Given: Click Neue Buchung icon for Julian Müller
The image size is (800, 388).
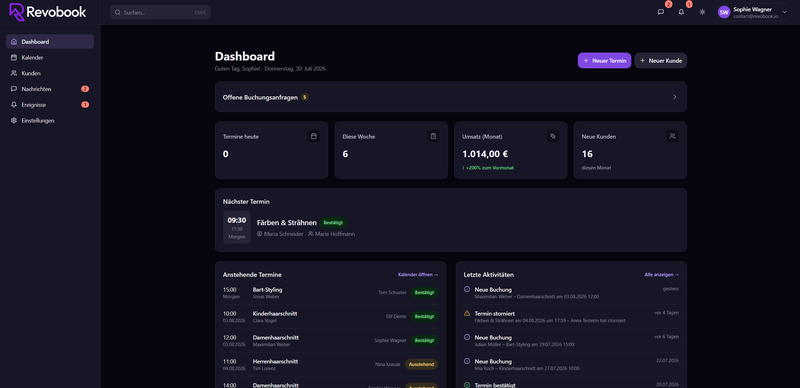Looking at the screenshot, I should click(x=467, y=337).
